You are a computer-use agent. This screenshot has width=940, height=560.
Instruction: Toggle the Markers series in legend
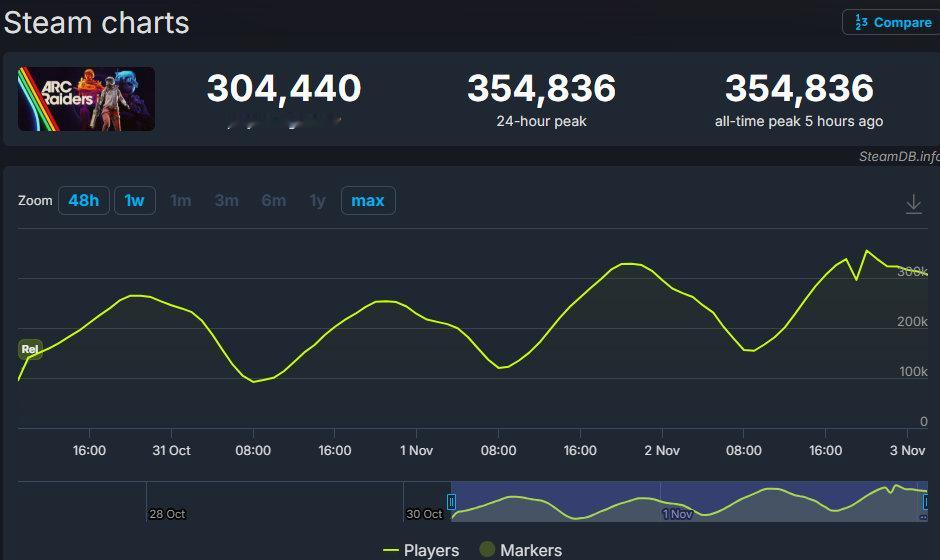(521, 550)
